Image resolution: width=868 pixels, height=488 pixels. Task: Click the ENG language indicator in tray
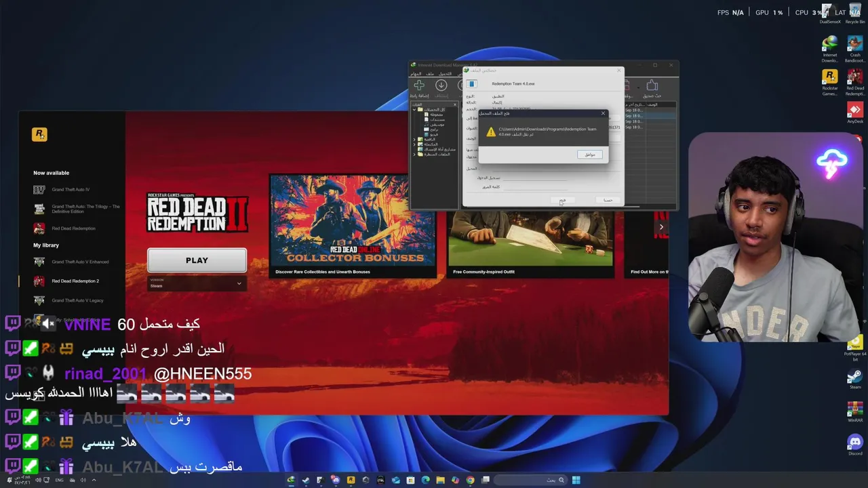(59, 480)
